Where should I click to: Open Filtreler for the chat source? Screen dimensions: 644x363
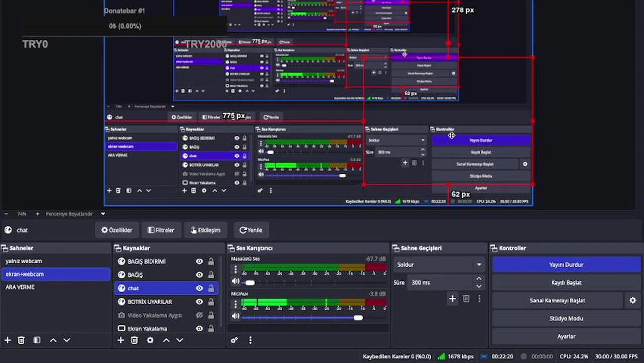point(161,230)
